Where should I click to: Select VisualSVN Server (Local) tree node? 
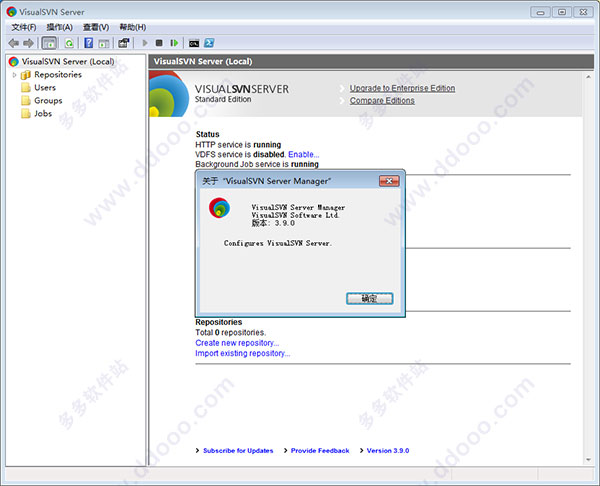click(68, 62)
